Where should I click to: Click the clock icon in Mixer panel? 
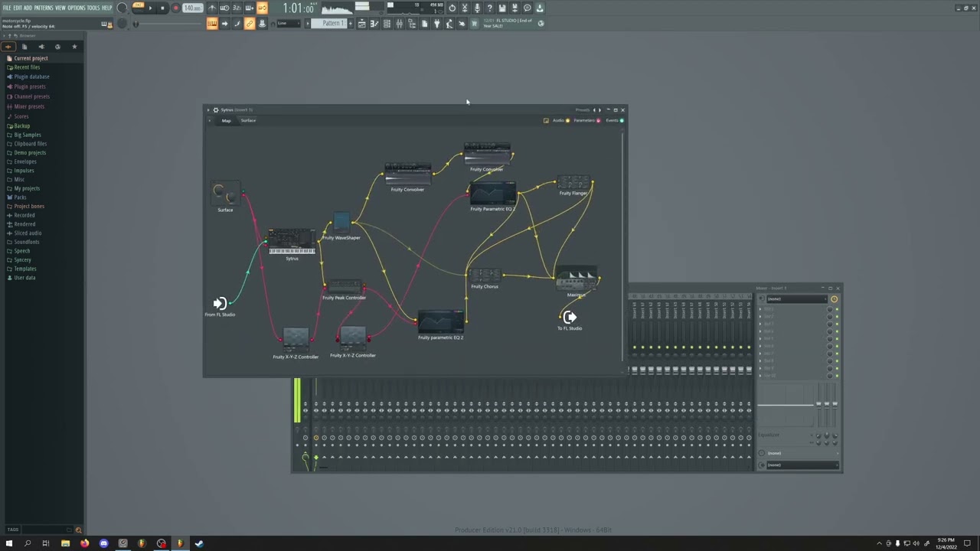(x=835, y=299)
